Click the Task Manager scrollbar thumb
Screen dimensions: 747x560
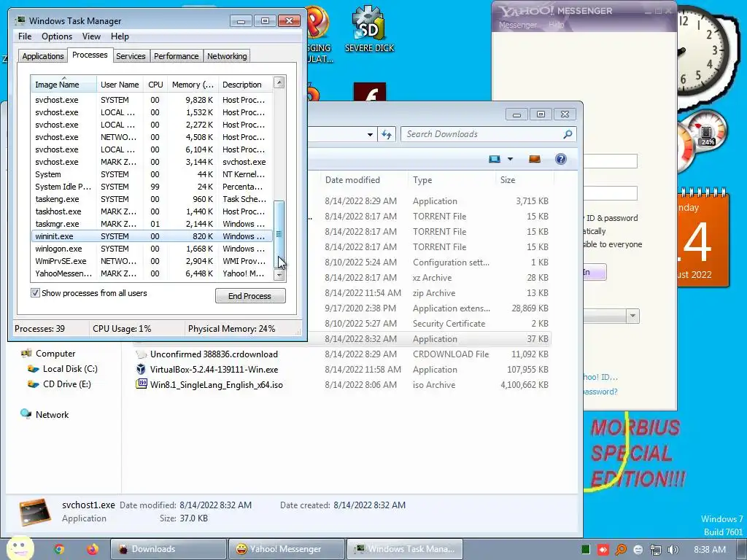point(279,234)
